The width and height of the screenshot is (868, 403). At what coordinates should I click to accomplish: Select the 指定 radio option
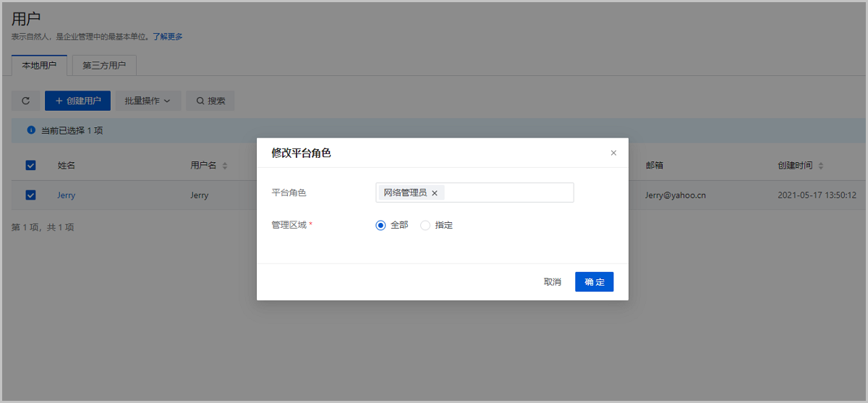click(425, 225)
